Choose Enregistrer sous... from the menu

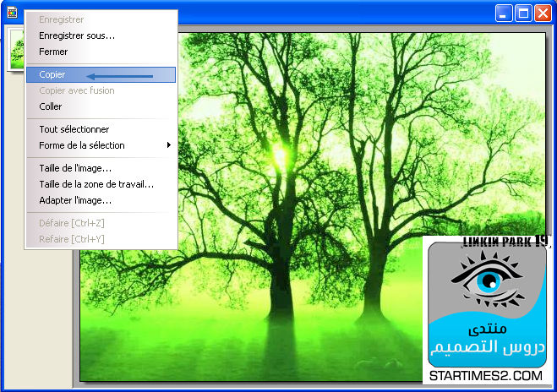coord(77,35)
